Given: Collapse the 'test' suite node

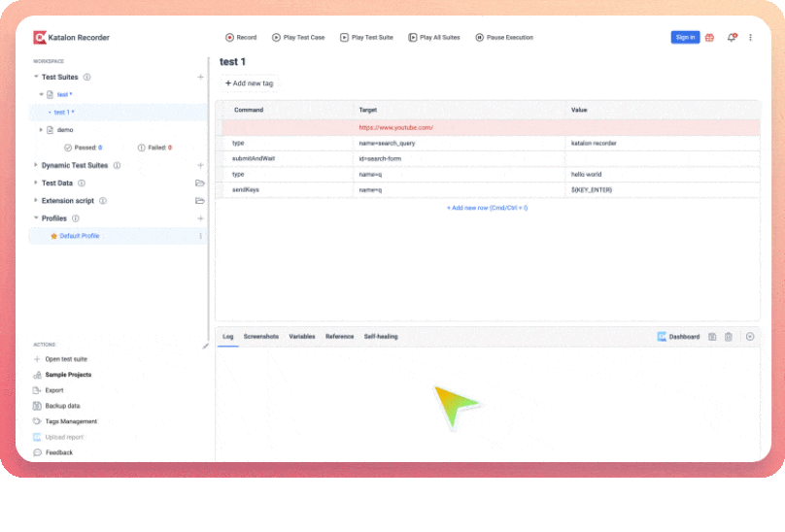Looking at the screenshot, I should coord(42,94).
